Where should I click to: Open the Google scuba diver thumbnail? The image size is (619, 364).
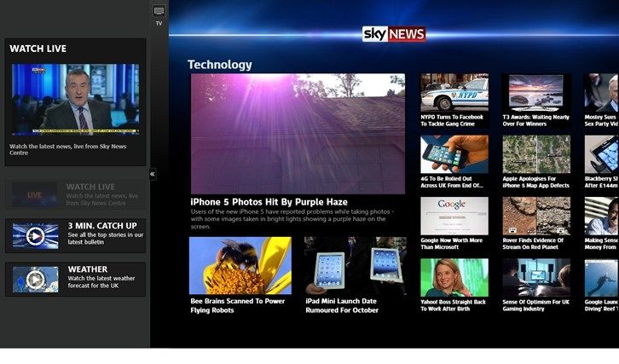click(x=602, y=278)
